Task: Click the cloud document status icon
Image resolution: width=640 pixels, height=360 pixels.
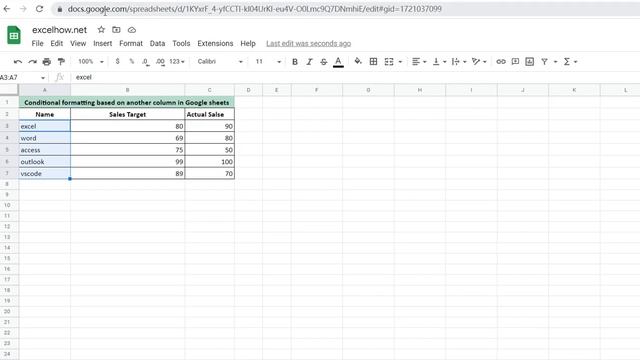Action: [132, 30]
